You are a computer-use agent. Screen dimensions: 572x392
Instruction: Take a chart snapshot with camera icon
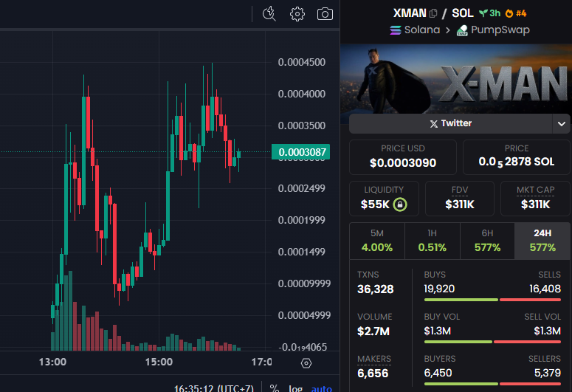325,14
